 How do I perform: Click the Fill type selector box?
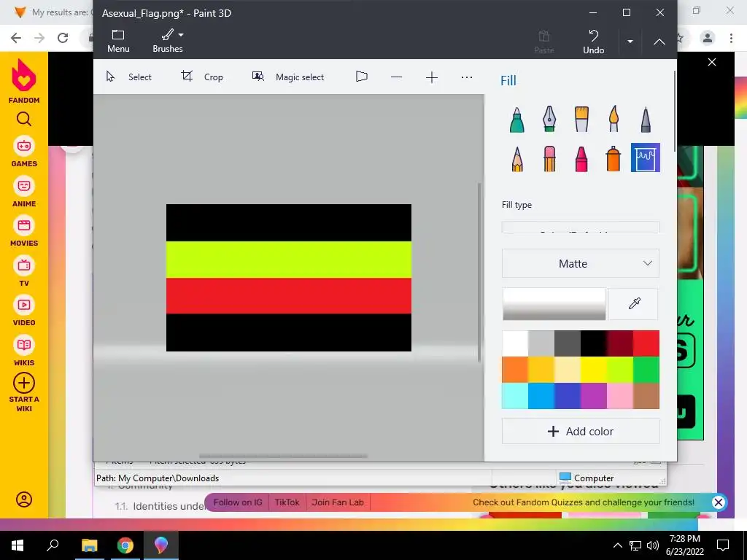click(580, 227)
